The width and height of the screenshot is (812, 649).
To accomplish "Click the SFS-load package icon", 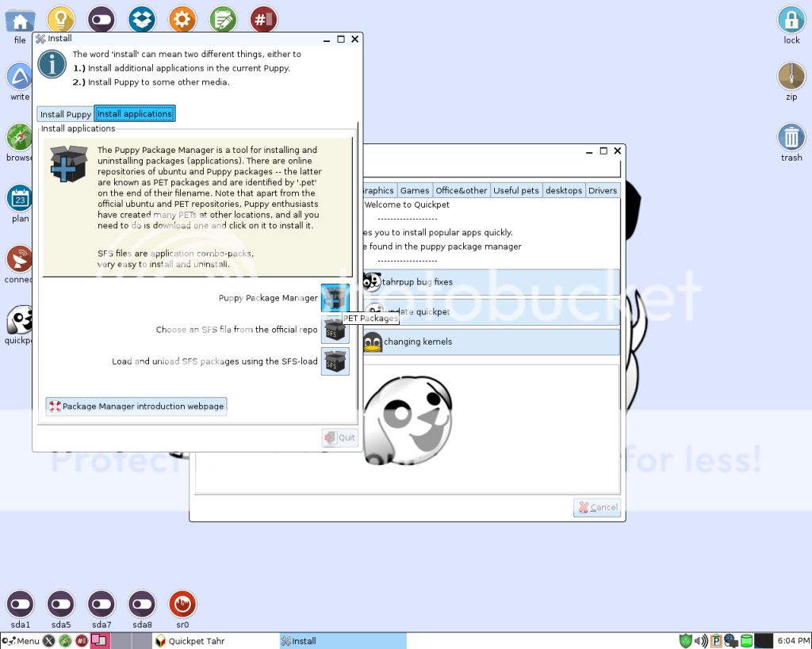I will click(x=335, y=361).
